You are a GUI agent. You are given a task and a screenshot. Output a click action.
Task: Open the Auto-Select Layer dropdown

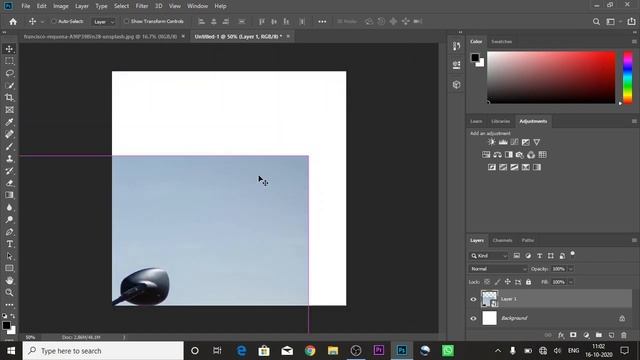pos(103,22)
